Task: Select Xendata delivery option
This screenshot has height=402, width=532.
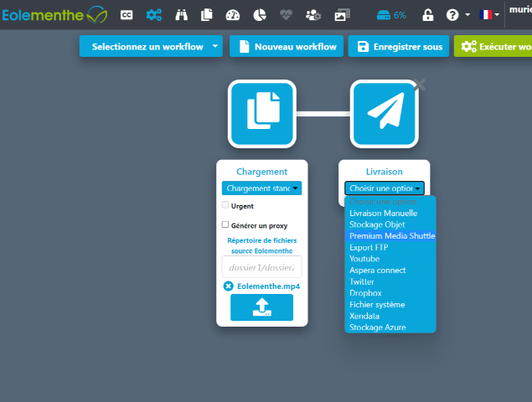Action: point(390,316)
